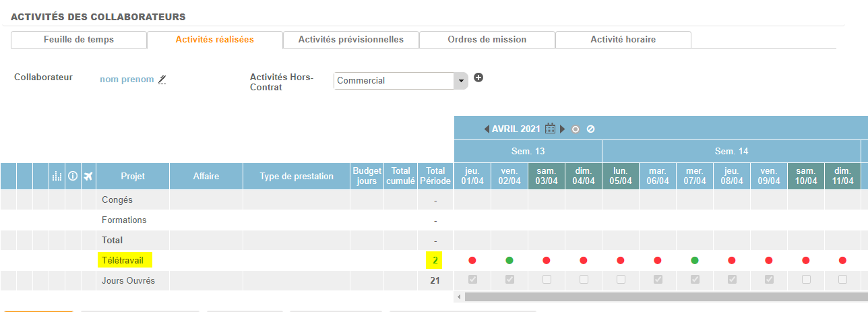Advance to next month with right arrow

click(563, 129)
